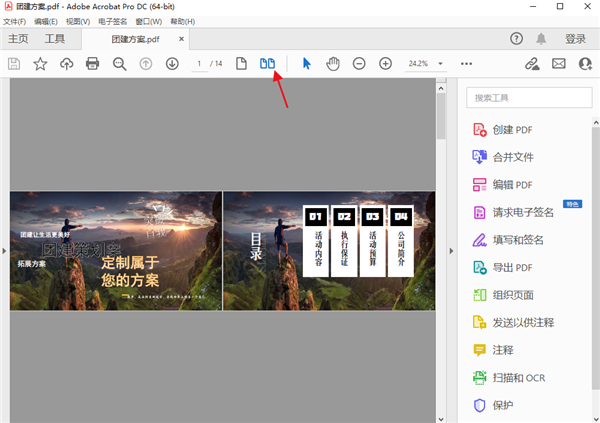This screenshot has height=423, width=600.
Task: Click the Save file icon
Action: [x=14, y=64]
